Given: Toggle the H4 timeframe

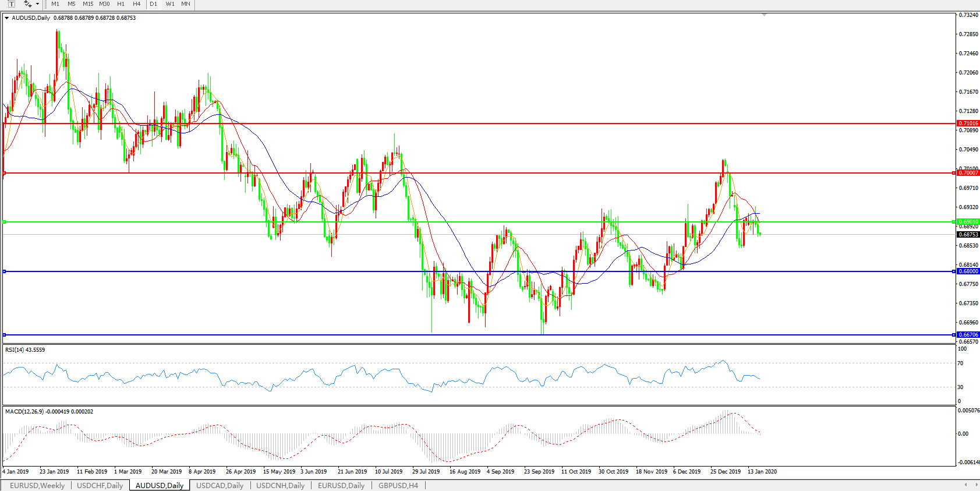Looking at the screenshot, I should click(x=137, y=4).
